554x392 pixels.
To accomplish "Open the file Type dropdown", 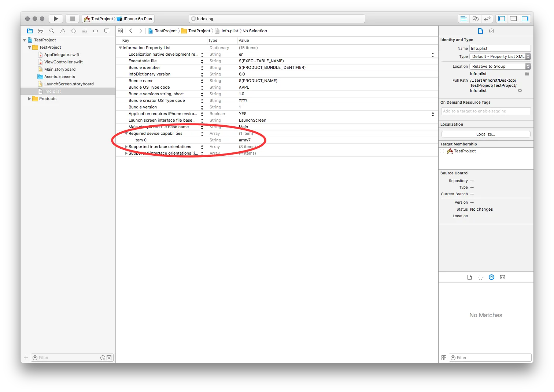I will 500,56.
